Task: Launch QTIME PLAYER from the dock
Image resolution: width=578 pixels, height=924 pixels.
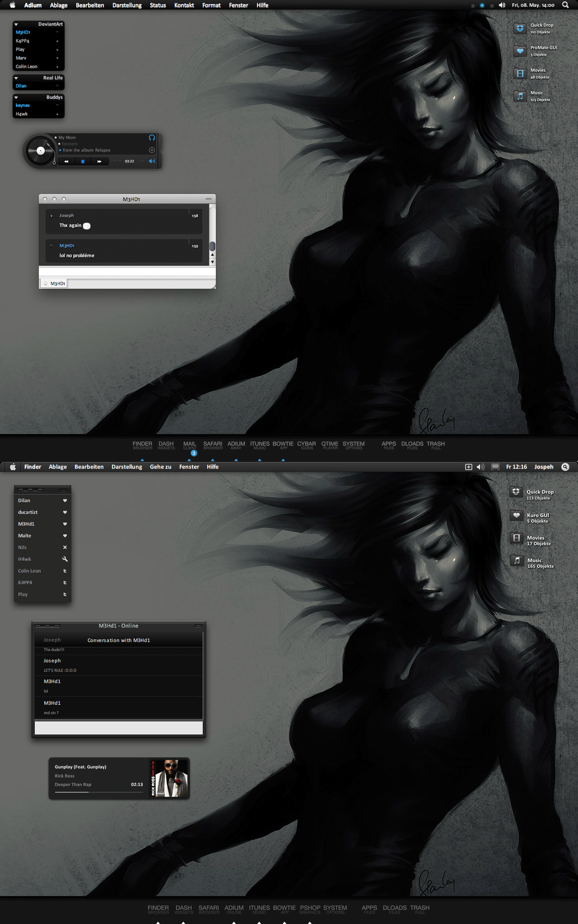Action: pos(330,445)
